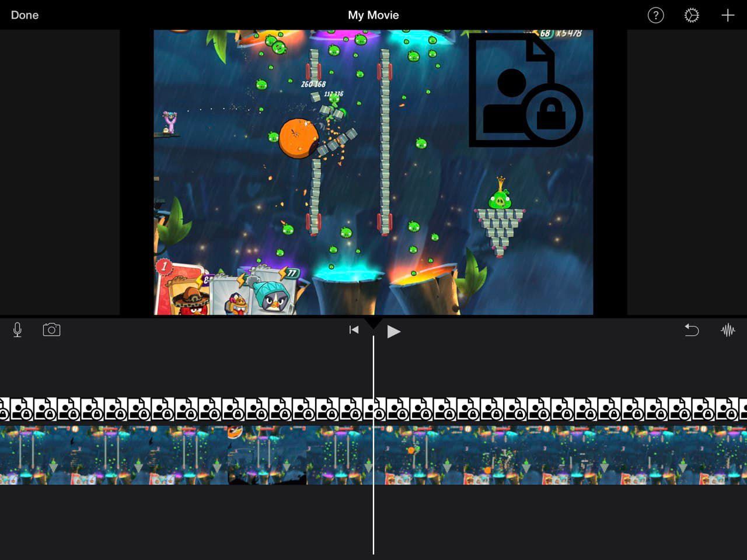Open the camera capture icon
This screenshot has height=560, width=747.
click(x=51, y=330)
